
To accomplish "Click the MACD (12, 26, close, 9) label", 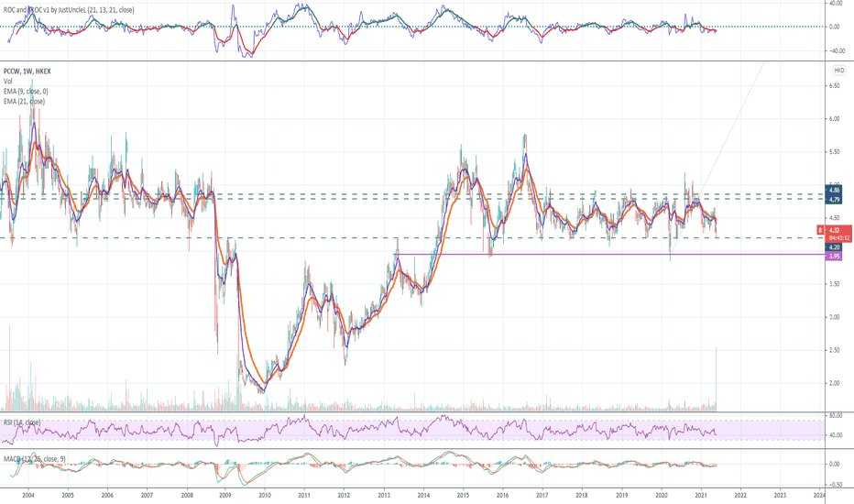I will (x=34, y=459).
